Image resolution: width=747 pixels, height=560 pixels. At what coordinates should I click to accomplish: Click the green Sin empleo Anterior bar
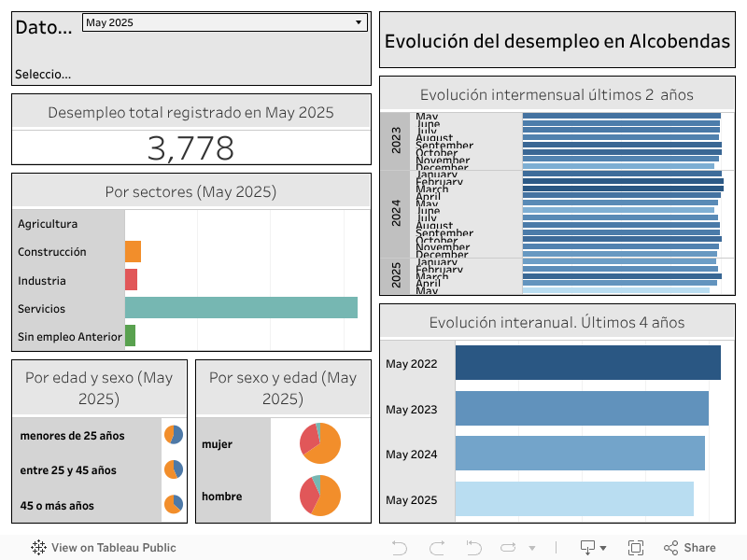coord(130,335)
